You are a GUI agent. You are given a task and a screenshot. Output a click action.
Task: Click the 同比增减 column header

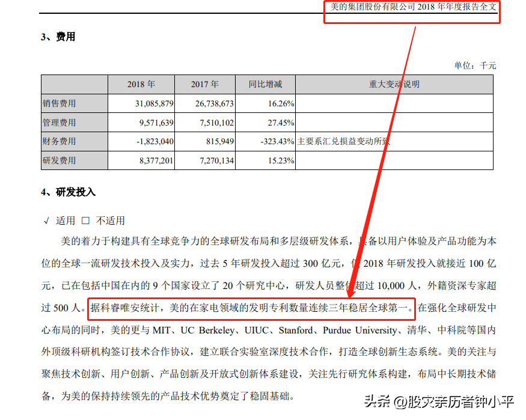265,84
